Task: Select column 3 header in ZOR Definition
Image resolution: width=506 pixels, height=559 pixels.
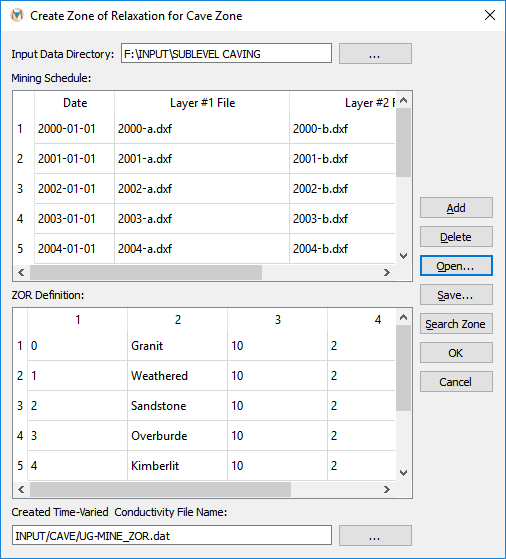Action: 277,320
